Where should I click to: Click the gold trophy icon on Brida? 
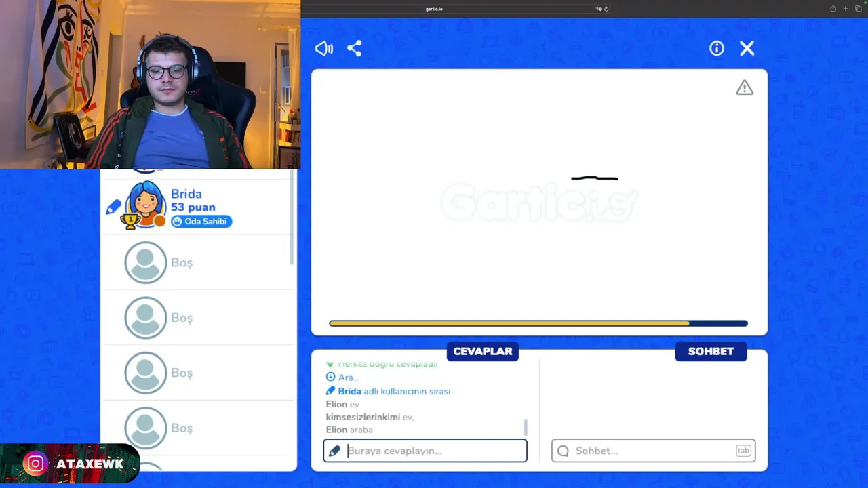coord(130,220)
